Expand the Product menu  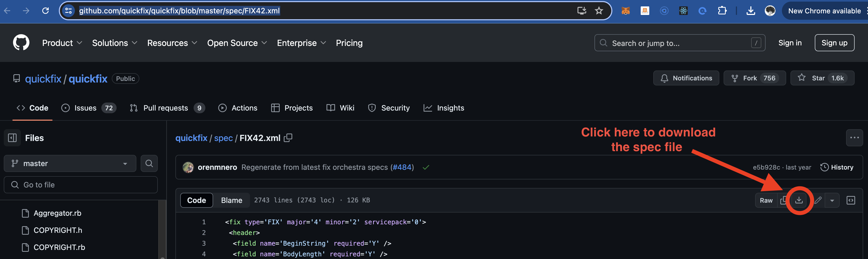[62, 43]
